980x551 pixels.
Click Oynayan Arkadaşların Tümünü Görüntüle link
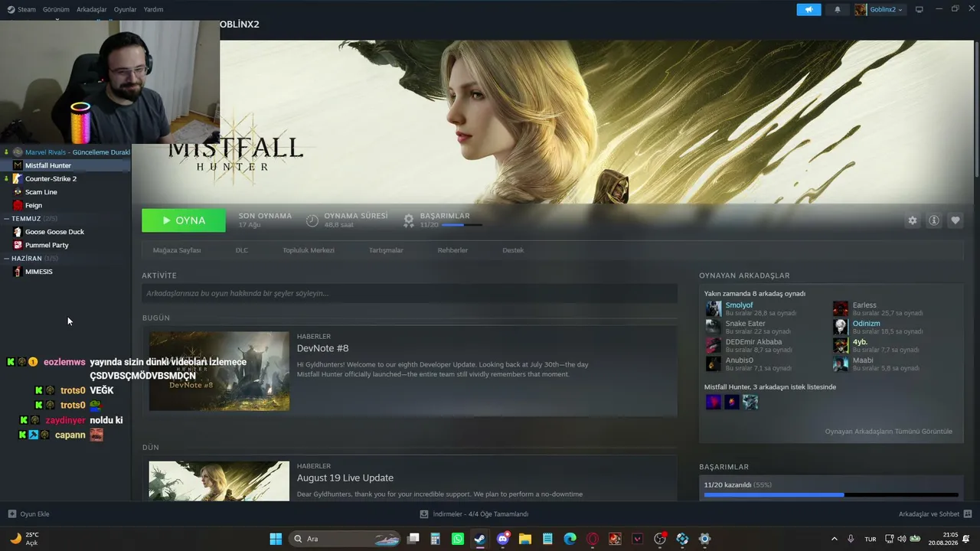pos(888,432)
